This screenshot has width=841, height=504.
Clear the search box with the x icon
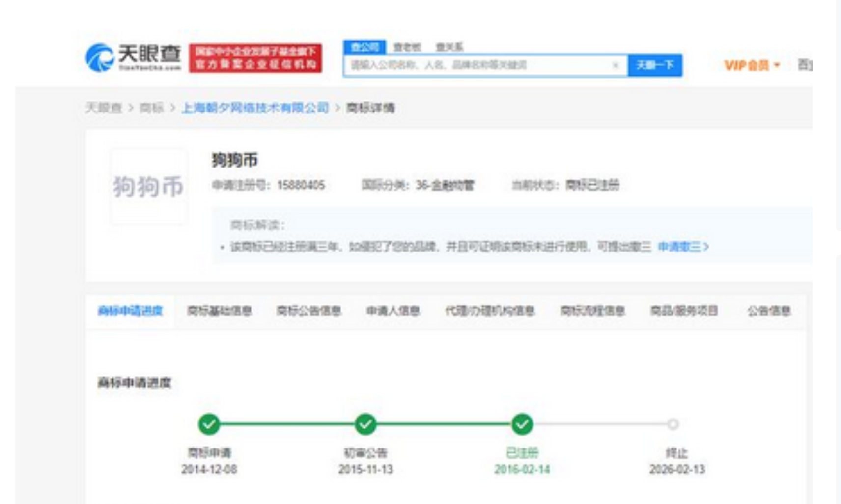pos(615,65)
